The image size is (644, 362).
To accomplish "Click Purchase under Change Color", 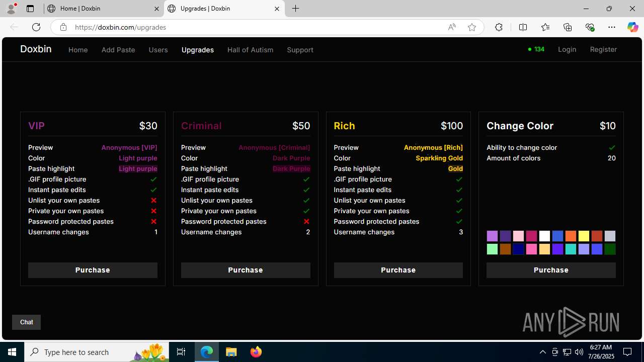I will (551, 270).
